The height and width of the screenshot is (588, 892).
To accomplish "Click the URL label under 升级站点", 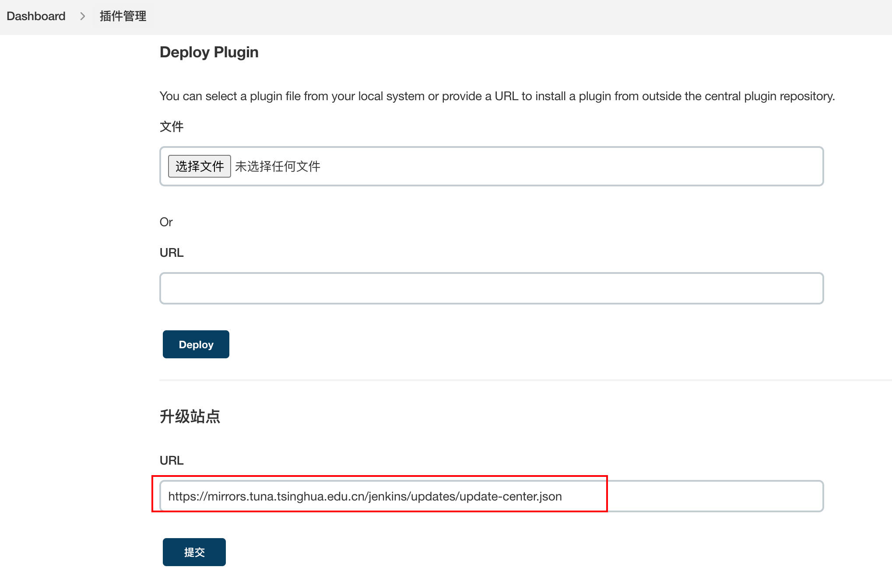I will (171, 461).
